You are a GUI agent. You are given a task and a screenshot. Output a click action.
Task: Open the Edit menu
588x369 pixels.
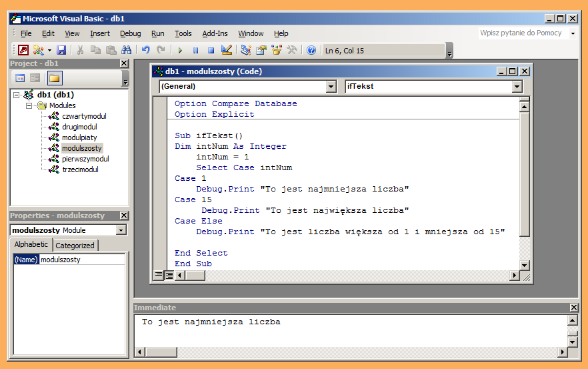(48, 33)
